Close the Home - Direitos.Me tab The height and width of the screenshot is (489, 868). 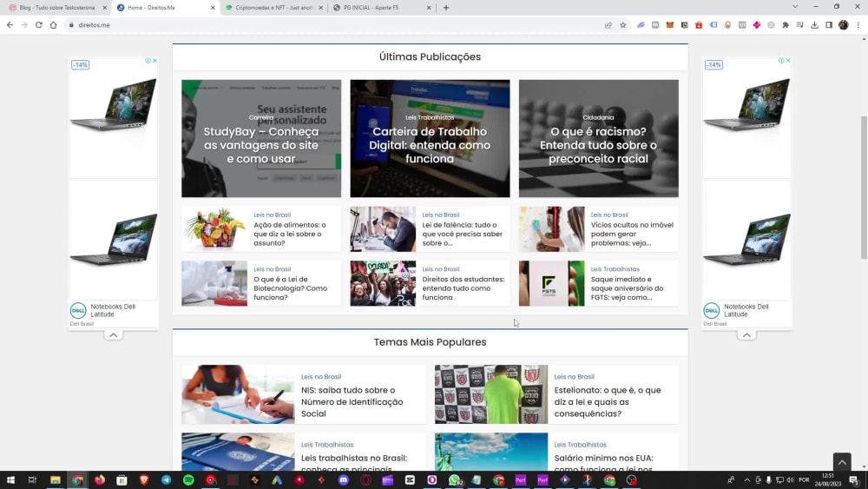[x=213, y=8]
